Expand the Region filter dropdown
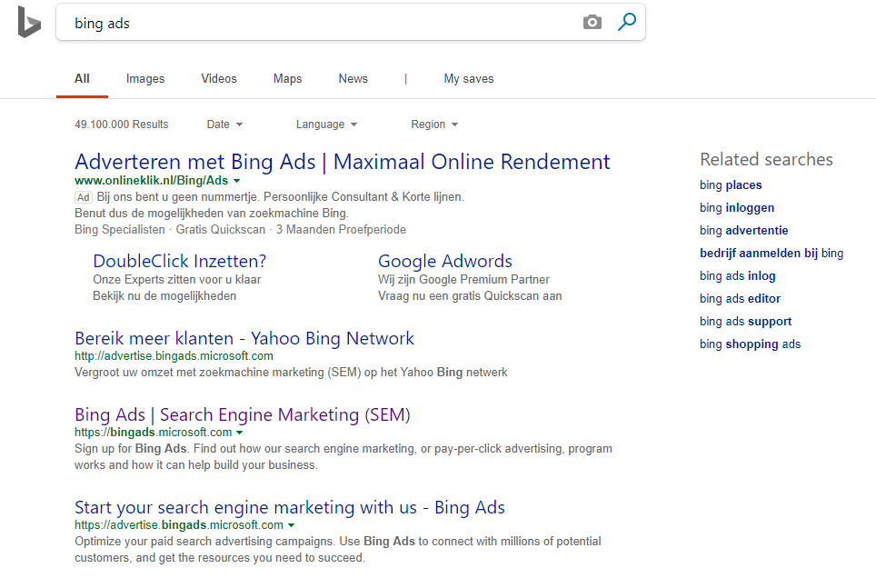 [x=434, y=125]
